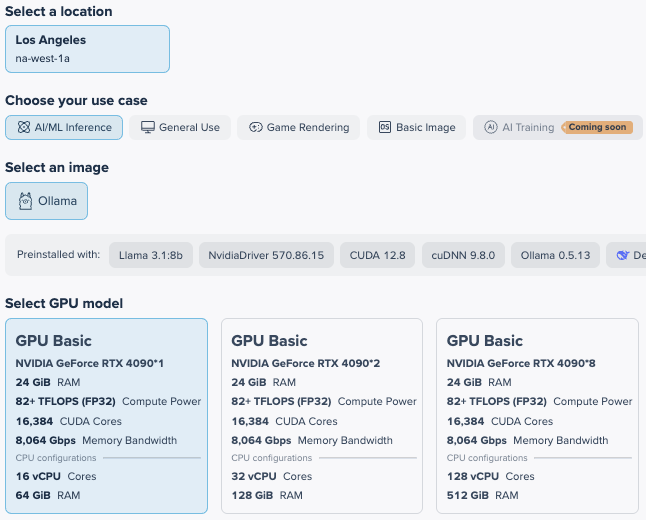Pick the Ollama image option
Image resolution: width=646 pixels, height=520 pixels.
point(46,201)
